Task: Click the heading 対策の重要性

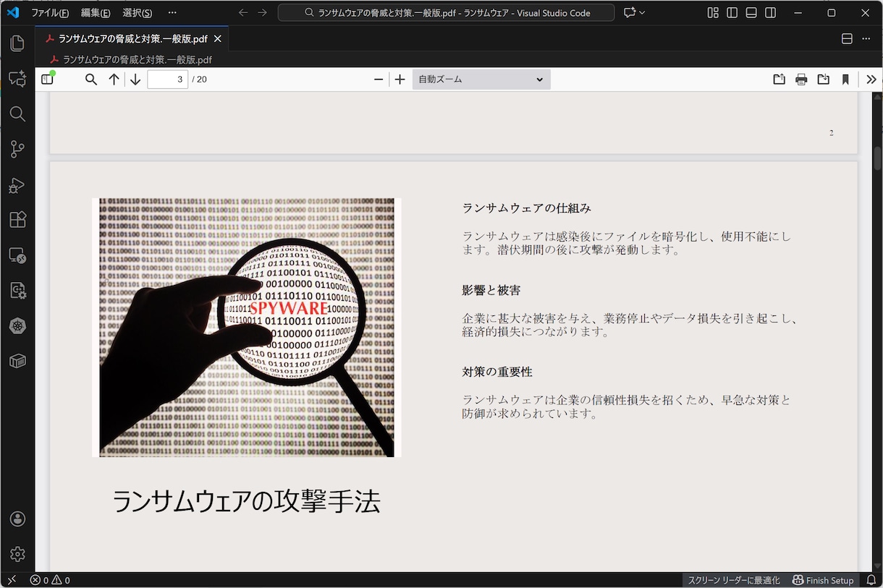Action: (x=497, y=372)
